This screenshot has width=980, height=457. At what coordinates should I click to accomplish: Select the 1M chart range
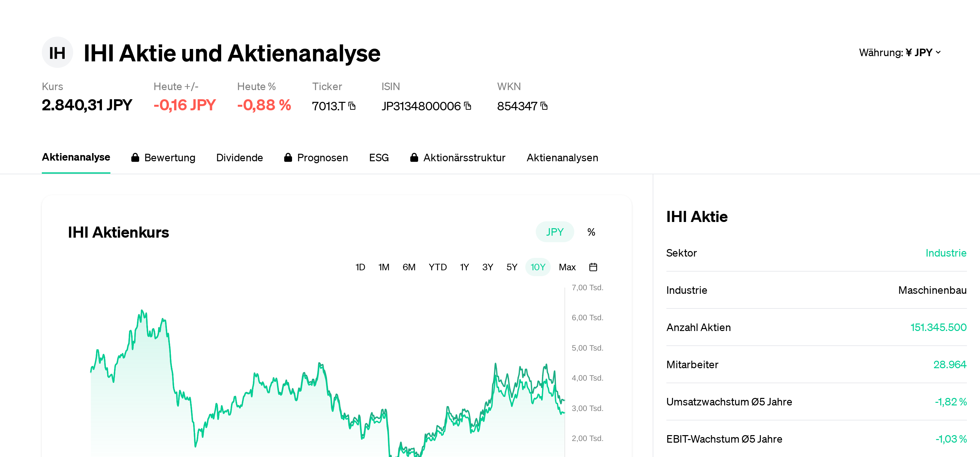tap(384, 267)
